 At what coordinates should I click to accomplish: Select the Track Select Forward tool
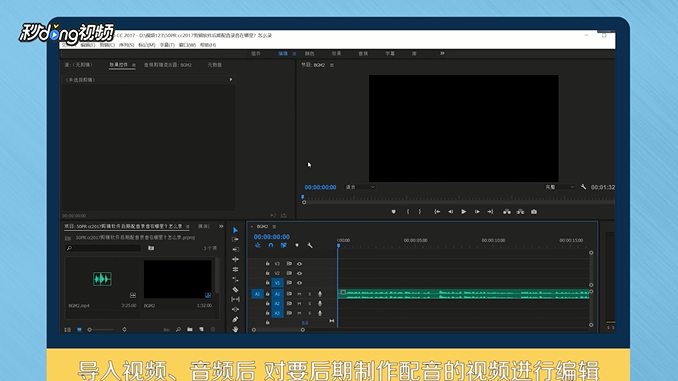pyautogui.click(x=235, y=240)
